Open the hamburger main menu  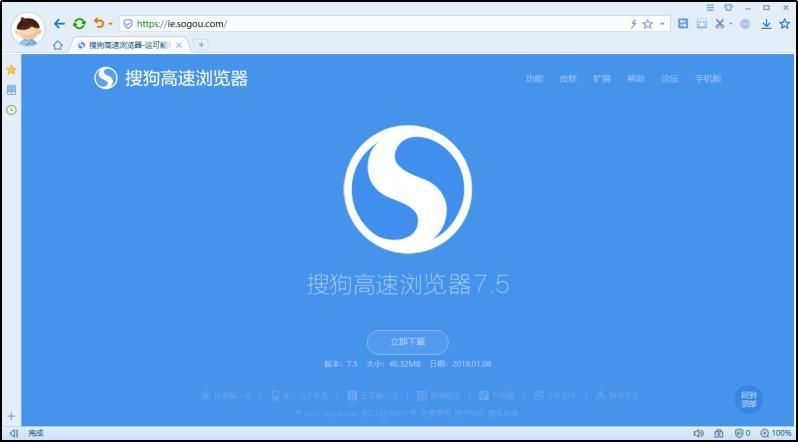point(710,8)
